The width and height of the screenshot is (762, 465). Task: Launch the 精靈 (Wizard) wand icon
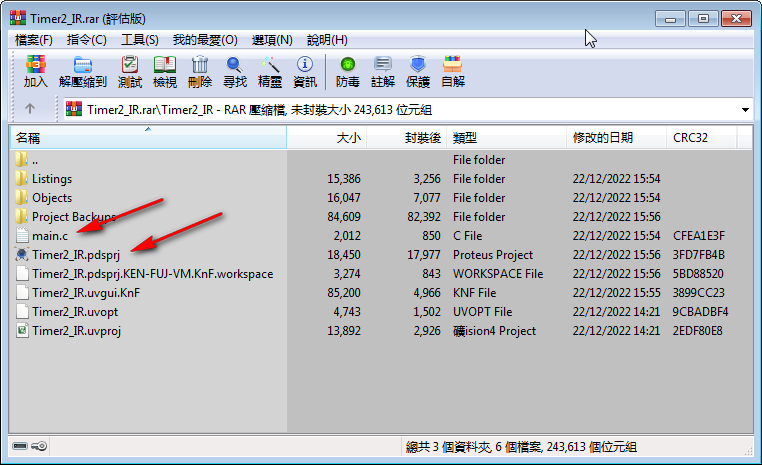point(270,64)
